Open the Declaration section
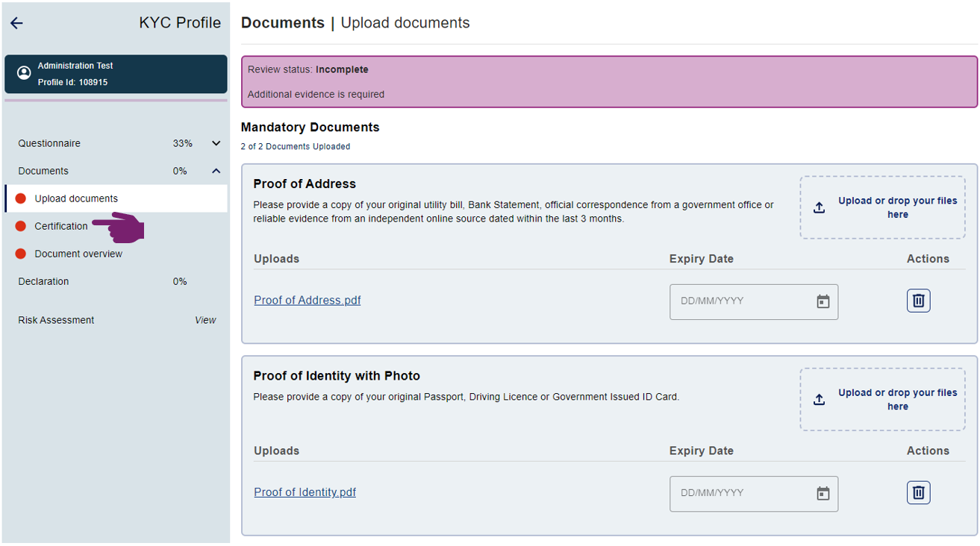 (x=43, y=281)
